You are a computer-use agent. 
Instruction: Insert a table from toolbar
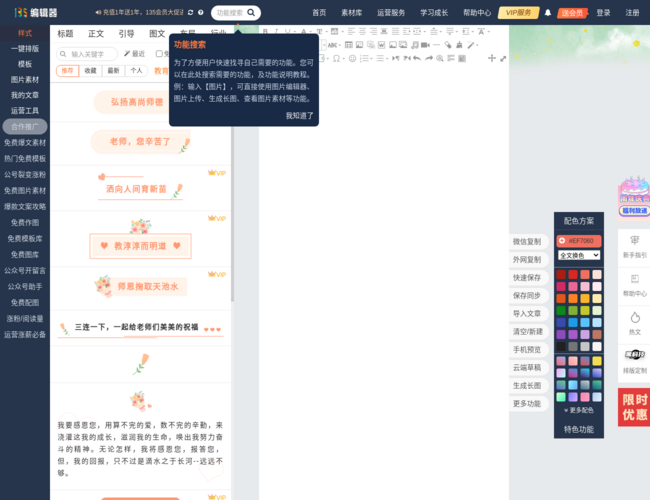pos(349,45)
